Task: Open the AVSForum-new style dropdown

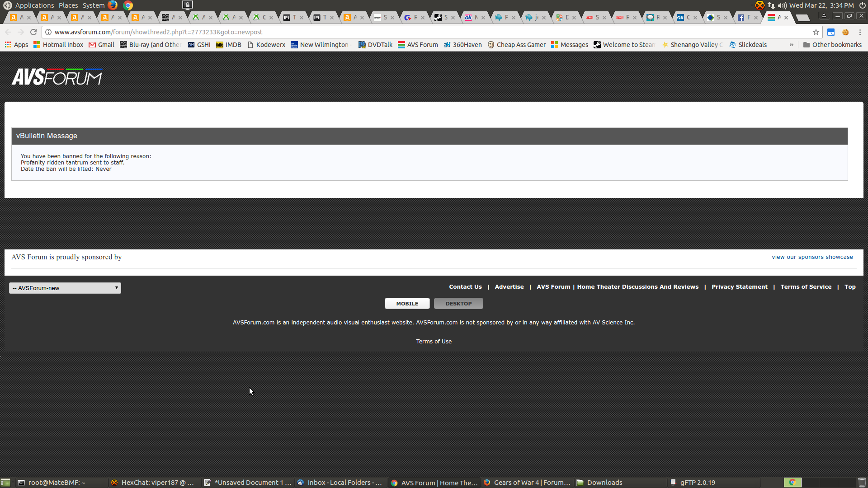Action: tap(65, 288)
